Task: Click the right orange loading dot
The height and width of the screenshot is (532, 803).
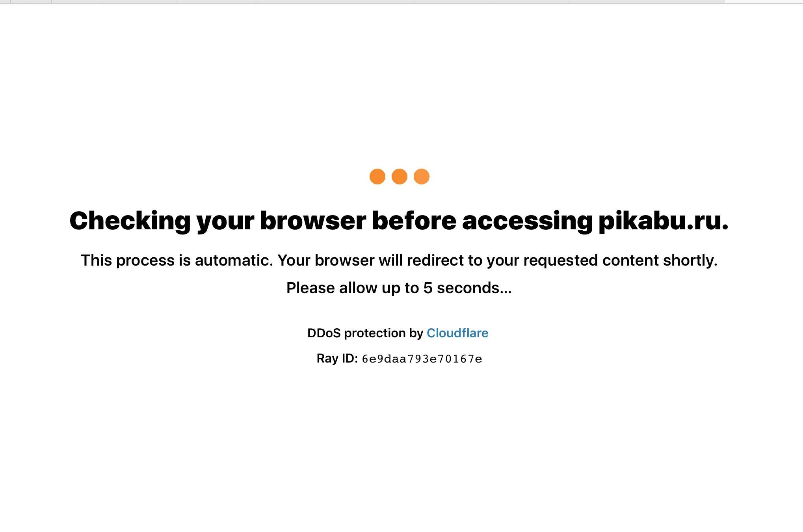Action: pos(421,177)
